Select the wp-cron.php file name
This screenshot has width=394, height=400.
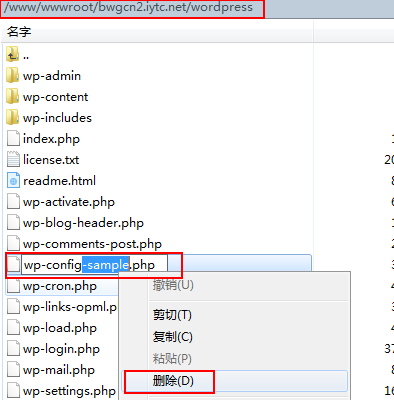pyautogui.click(x=60, y=286)
